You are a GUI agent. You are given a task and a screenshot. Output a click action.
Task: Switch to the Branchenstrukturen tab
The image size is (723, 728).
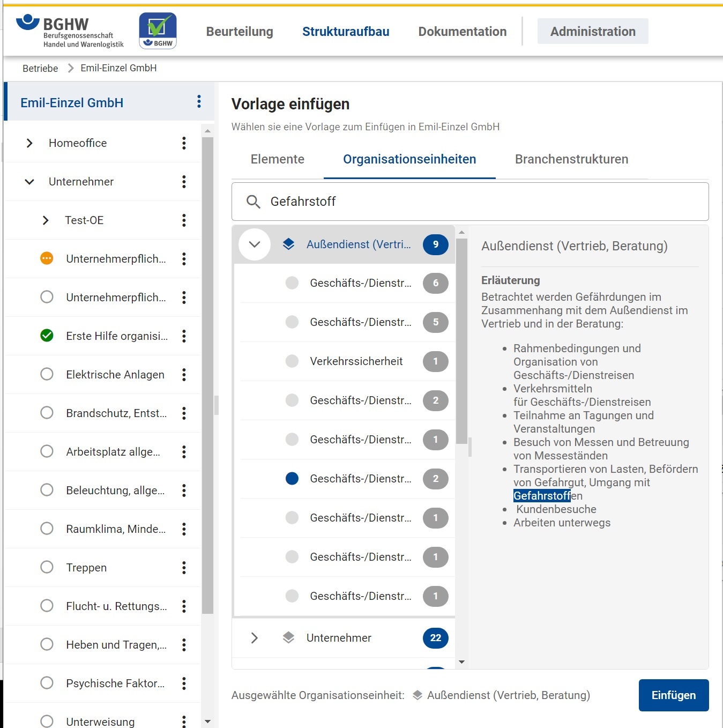[x=571, y=159]
